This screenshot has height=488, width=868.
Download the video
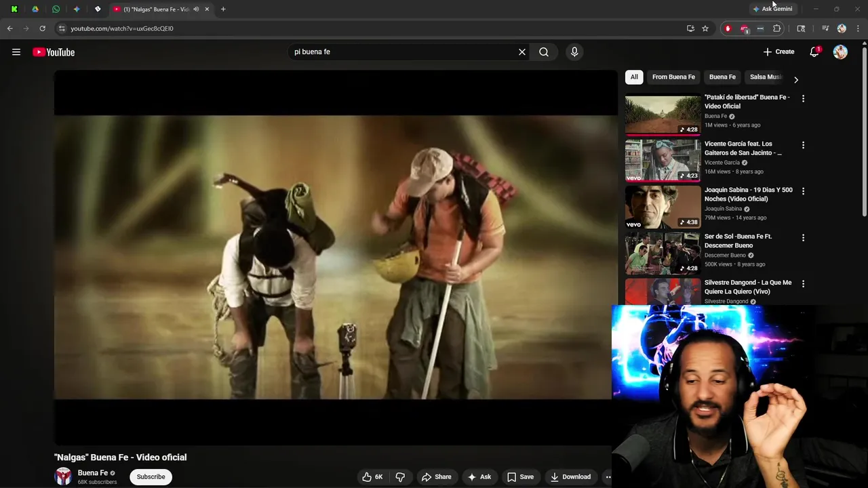click(570, 477)
